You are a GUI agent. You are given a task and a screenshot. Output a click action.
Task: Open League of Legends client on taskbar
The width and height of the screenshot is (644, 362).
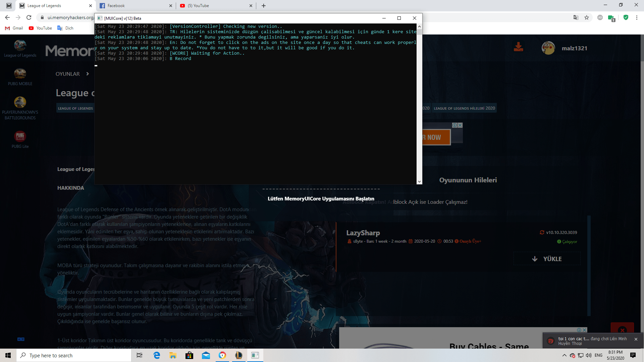click(239, 355)
